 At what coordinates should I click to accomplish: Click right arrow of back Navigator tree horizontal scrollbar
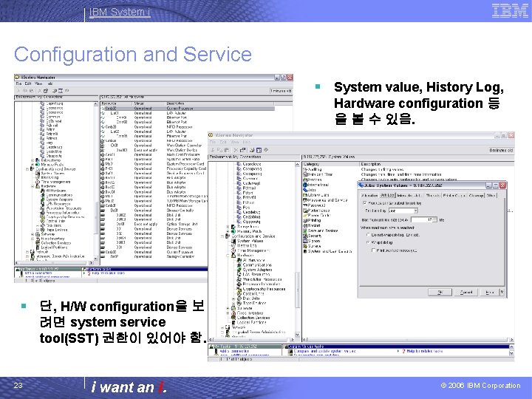pos(91,262)
